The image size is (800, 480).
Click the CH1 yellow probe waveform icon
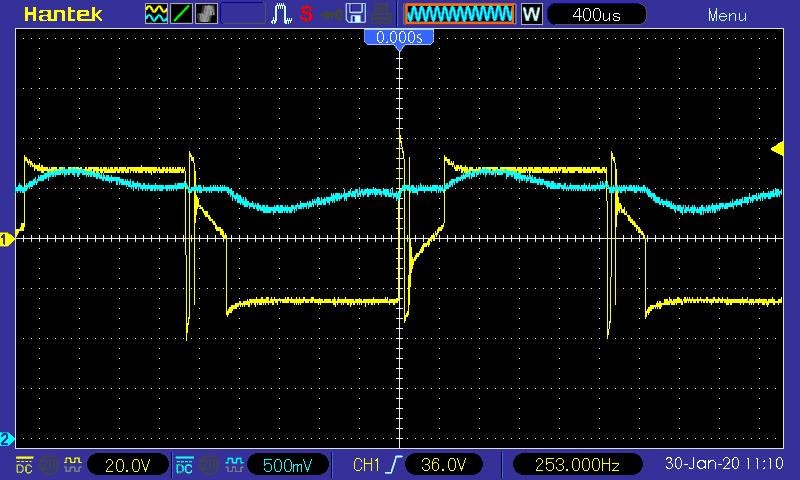click(x=72, y=465)
